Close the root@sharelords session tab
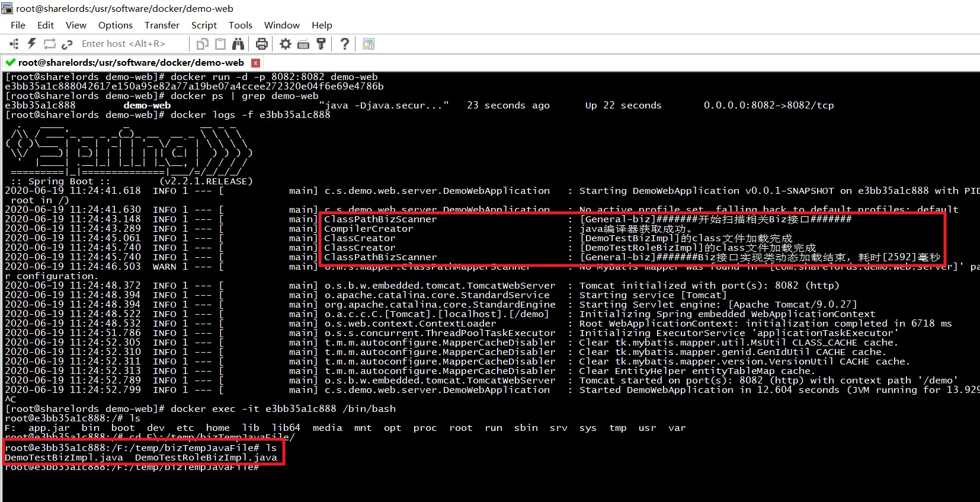This screenshot has height=502, width=980. click(x=255, y=63)
